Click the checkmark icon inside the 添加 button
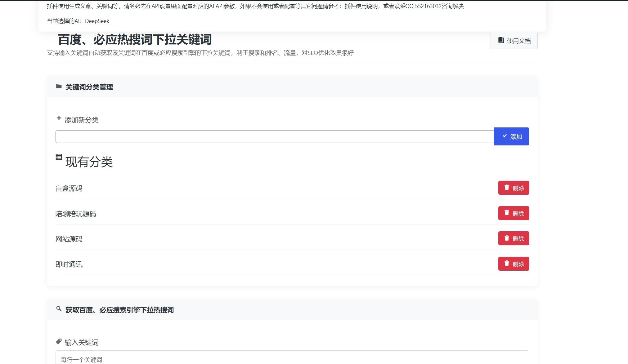 pyautogui.click(x=505, y=135)
